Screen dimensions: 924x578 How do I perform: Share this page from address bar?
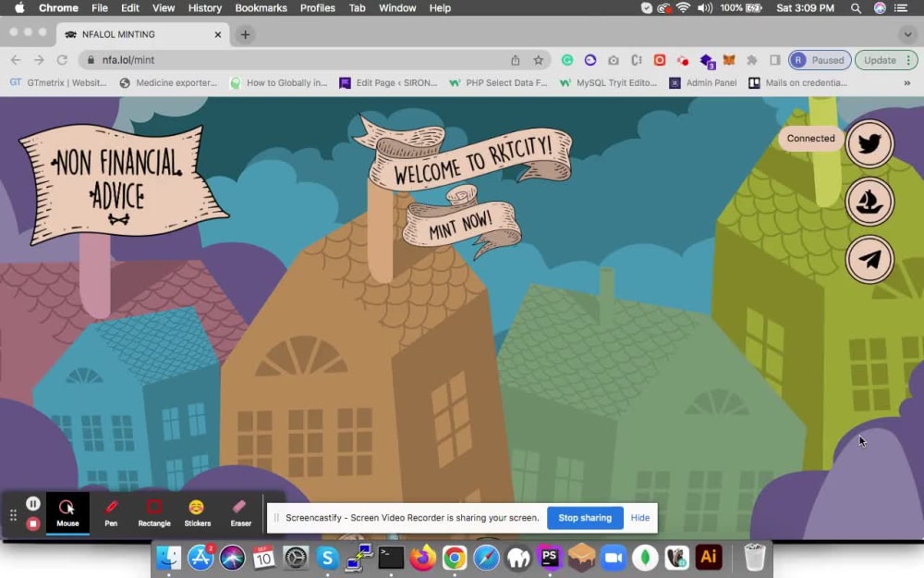[x=515, y=60]
